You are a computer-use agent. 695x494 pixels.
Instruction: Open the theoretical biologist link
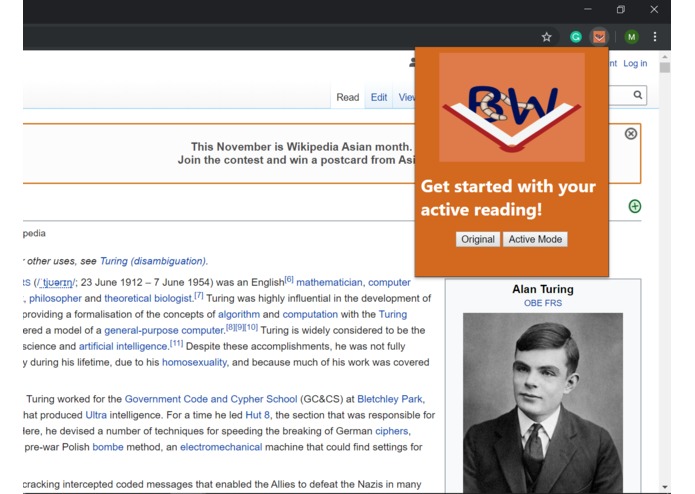tap(148, 298)
